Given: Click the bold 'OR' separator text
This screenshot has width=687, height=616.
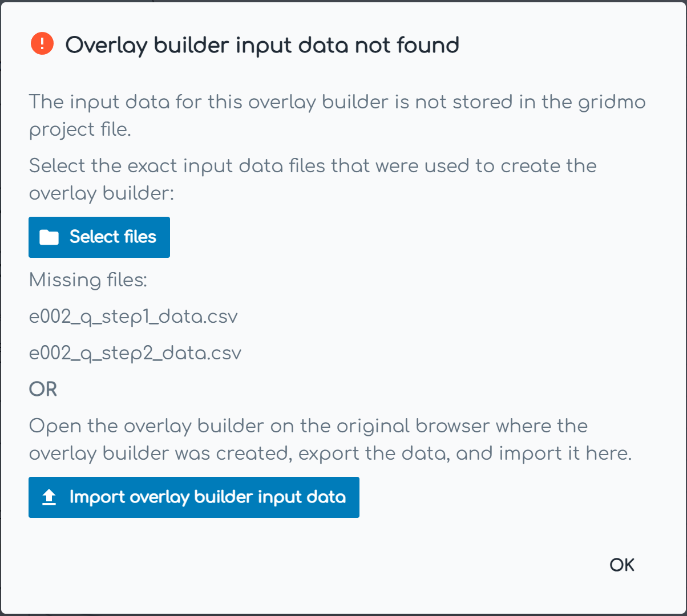Looking at the screenshot, I should (43, 390).
